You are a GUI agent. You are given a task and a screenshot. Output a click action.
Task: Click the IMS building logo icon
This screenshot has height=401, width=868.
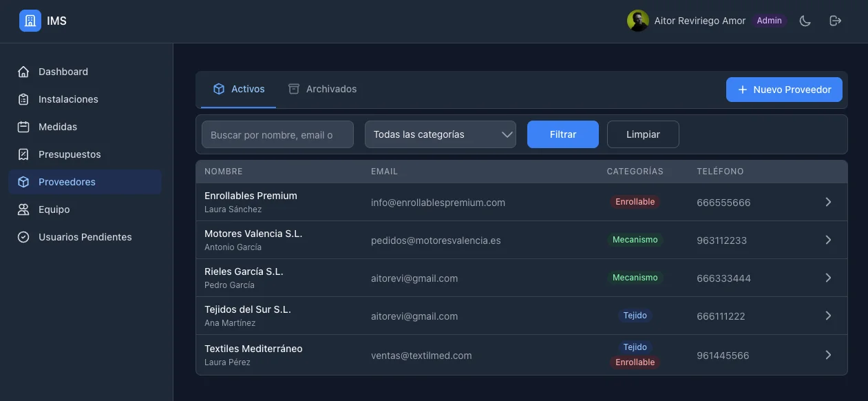click(30, 21)
